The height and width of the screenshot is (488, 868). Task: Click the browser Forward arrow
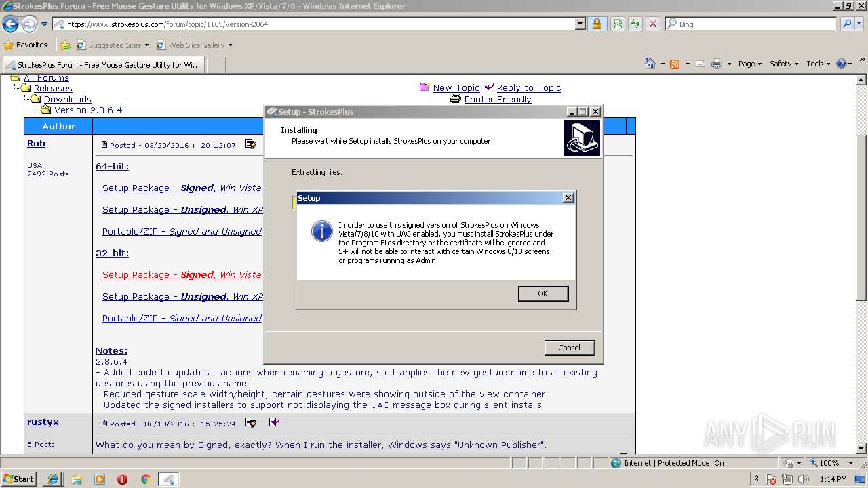pyautogui.click(x=29, y=24)
